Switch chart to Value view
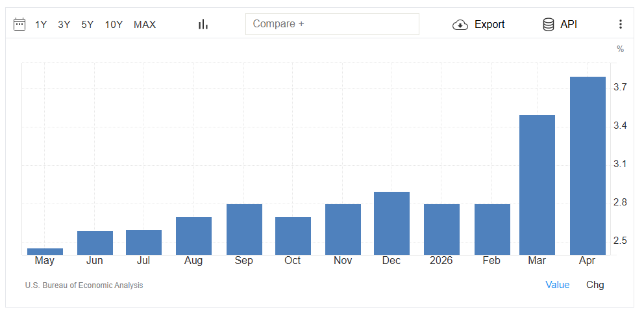The width and height of the screenshot is (644, 316). 558,285
